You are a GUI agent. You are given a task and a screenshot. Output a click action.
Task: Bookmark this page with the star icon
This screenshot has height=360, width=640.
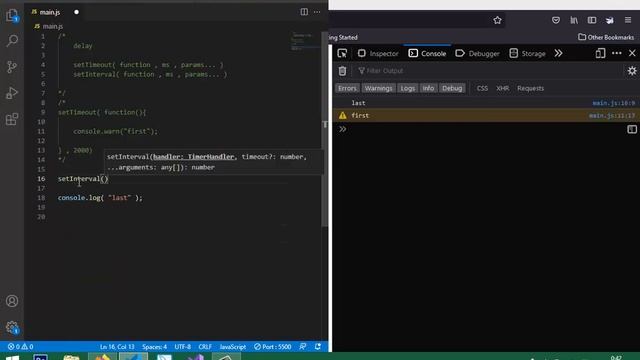497,20
